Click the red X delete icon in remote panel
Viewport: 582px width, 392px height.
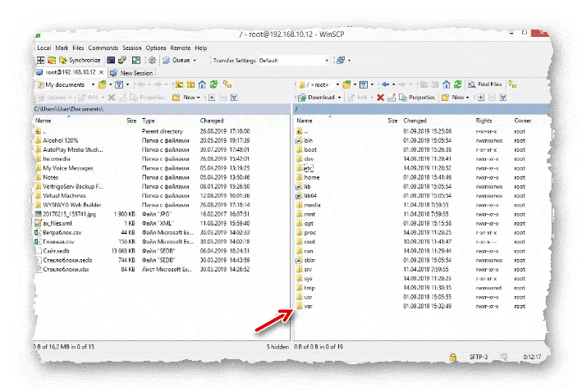(x=380, y=97)
